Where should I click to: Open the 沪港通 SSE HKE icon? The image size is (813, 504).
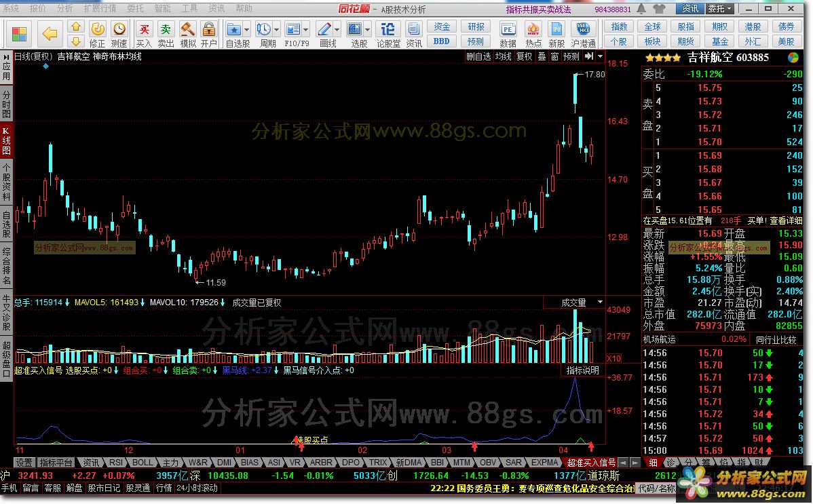click(584, 29)
